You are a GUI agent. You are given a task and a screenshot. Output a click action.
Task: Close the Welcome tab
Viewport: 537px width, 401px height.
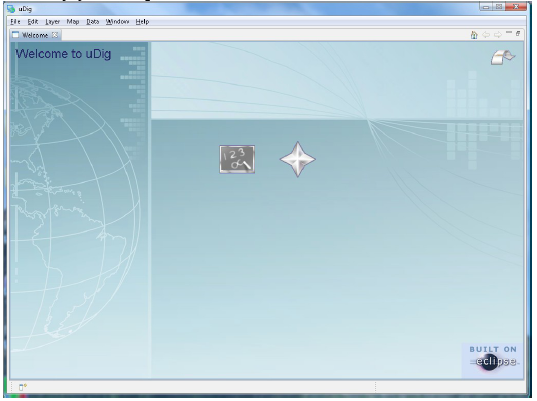pyautogui.click(x=55, y=35)
